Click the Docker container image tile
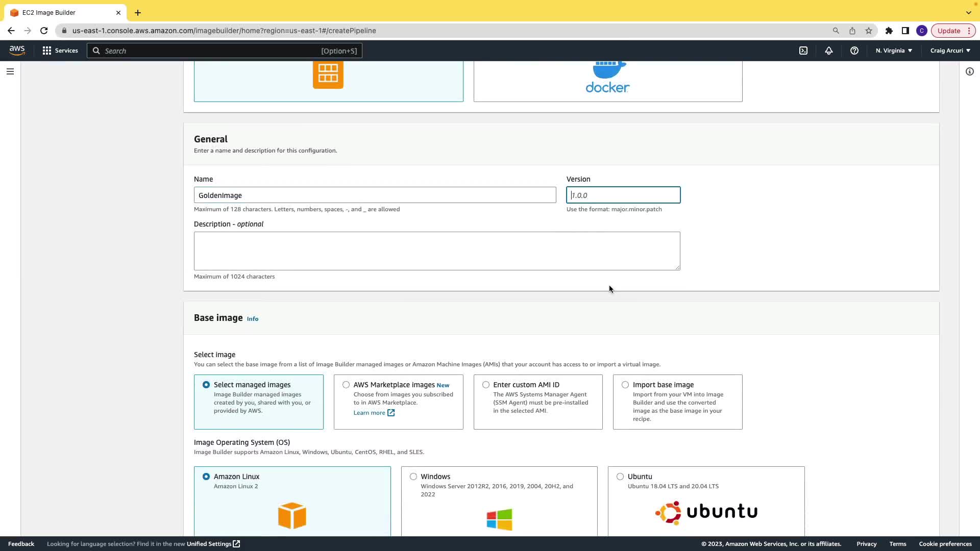980x551 pixels. click(607, 82)
